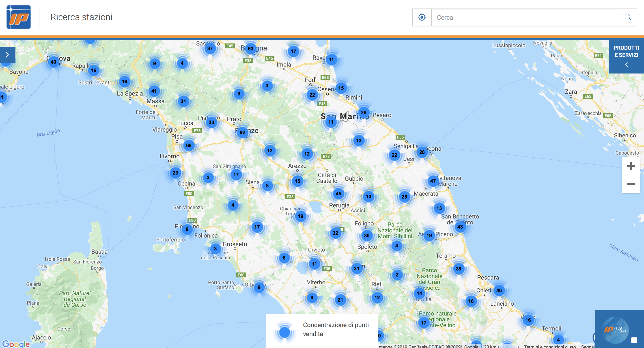
Task: Open cluster 4 near Termoli
Action: (558, 340)
